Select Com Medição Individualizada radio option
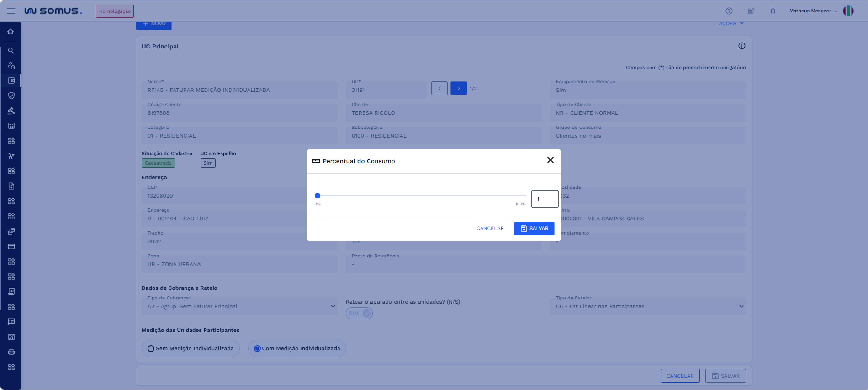 (x=257, y=348)
